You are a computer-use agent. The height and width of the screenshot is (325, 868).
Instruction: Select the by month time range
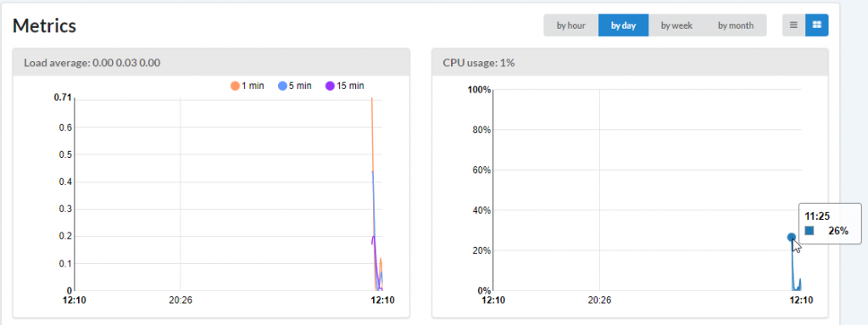(736, 25)
